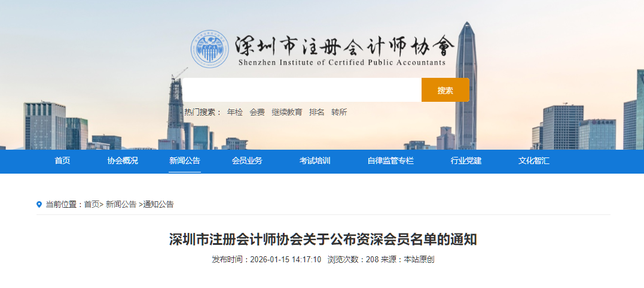
Task: Click the 转所 hot search link
Action: point(339,112)
